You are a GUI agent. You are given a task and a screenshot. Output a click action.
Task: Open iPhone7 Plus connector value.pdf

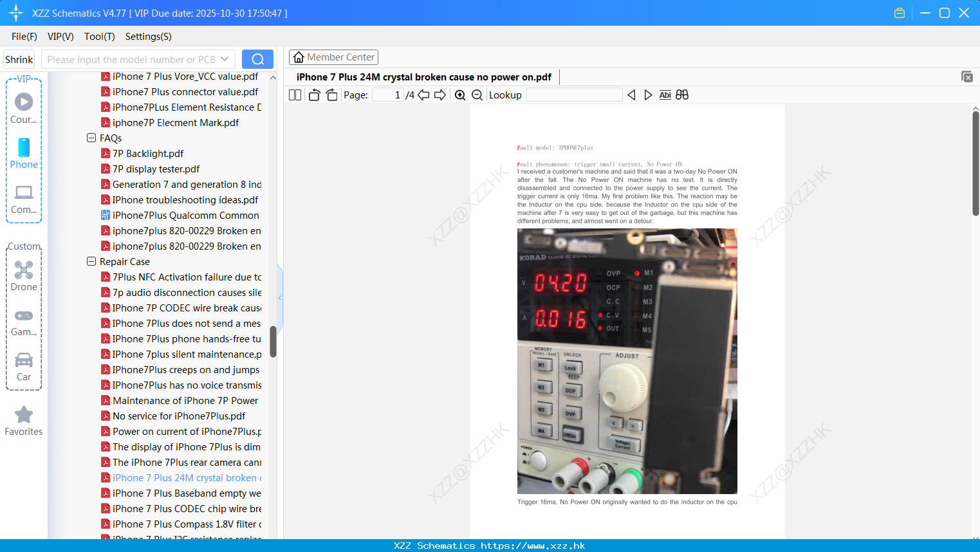pyautogui.click(x=180, y=92)
